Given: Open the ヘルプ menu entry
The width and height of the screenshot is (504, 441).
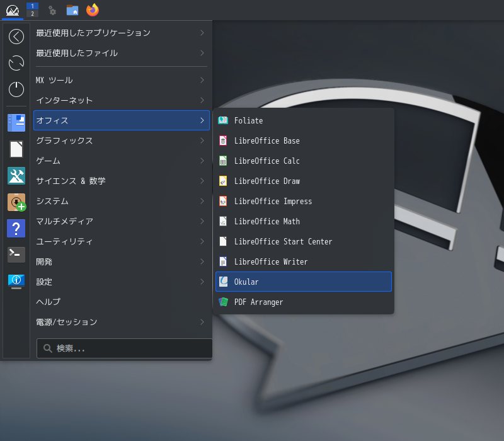Looking at the screenshot, I should [x=122, y=302].
